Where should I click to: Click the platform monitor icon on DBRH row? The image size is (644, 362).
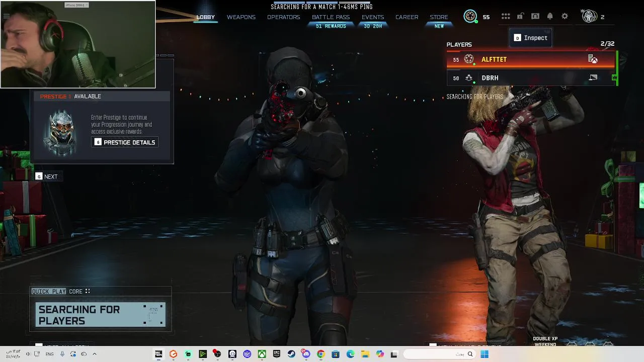pyautogui.click(x=593, y=78)
